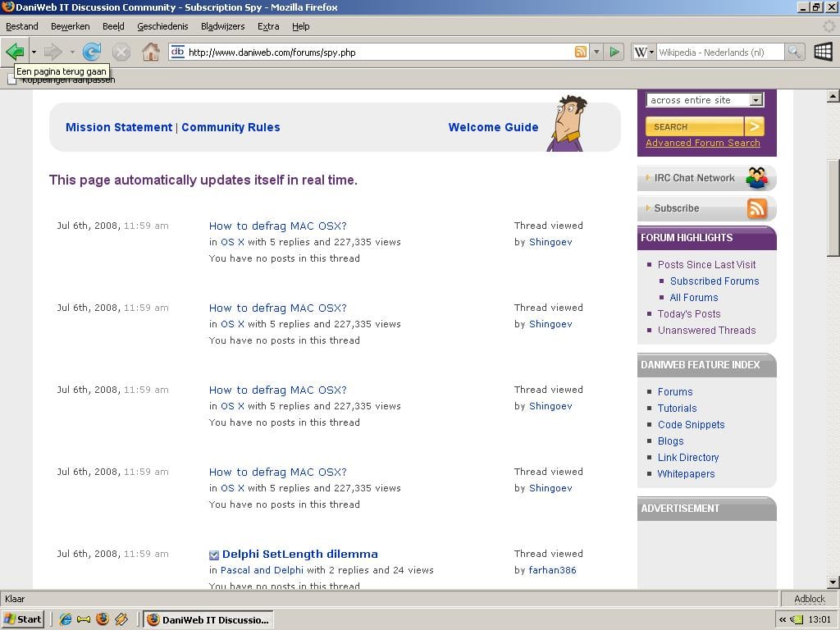840x630 pixels.
Task: Open the Forums link in the feature index
Action: point(675,392)
